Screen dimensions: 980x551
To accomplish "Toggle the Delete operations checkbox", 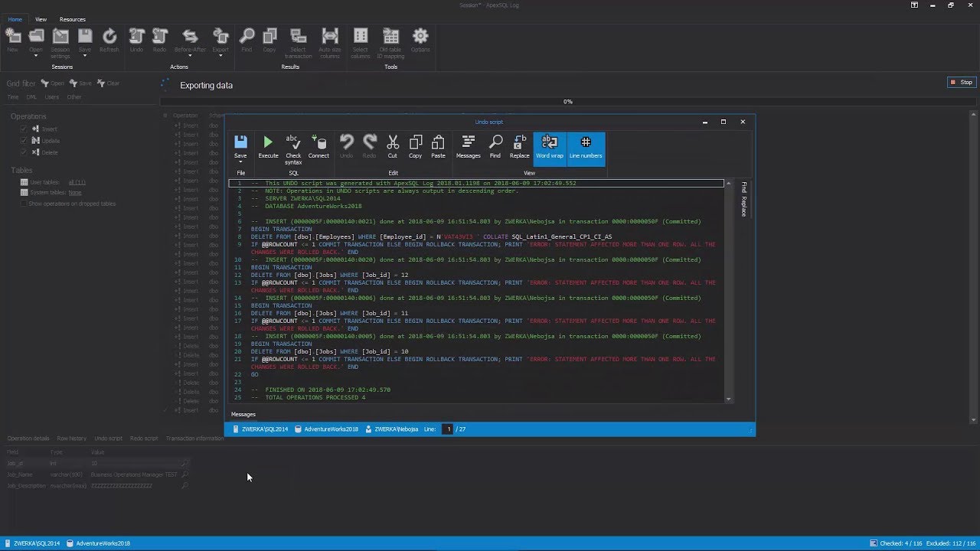I will pyautogui.click(x=24, y=152).
